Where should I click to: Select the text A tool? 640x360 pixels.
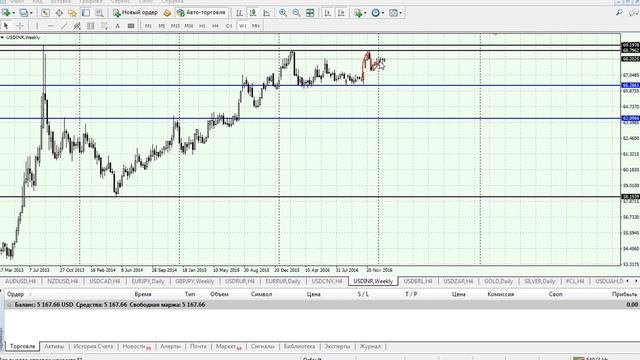(x=118, y=26)
